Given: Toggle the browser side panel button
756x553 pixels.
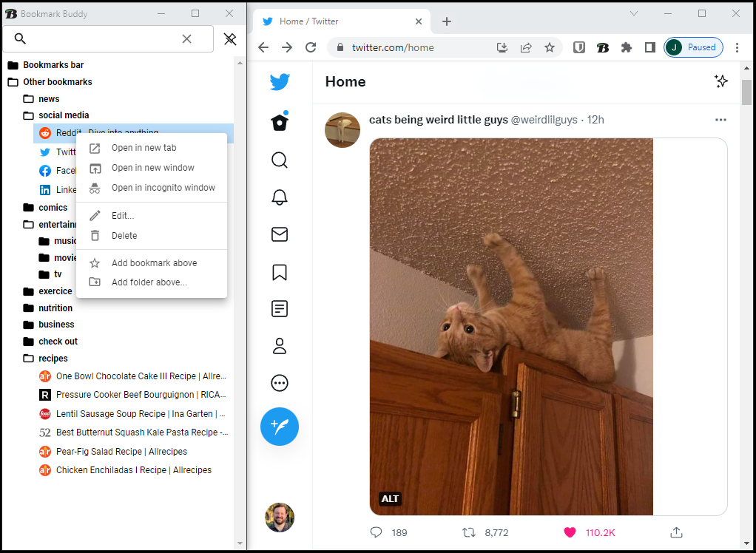Looking at the screenshot, I should click(x=649, y=47).
